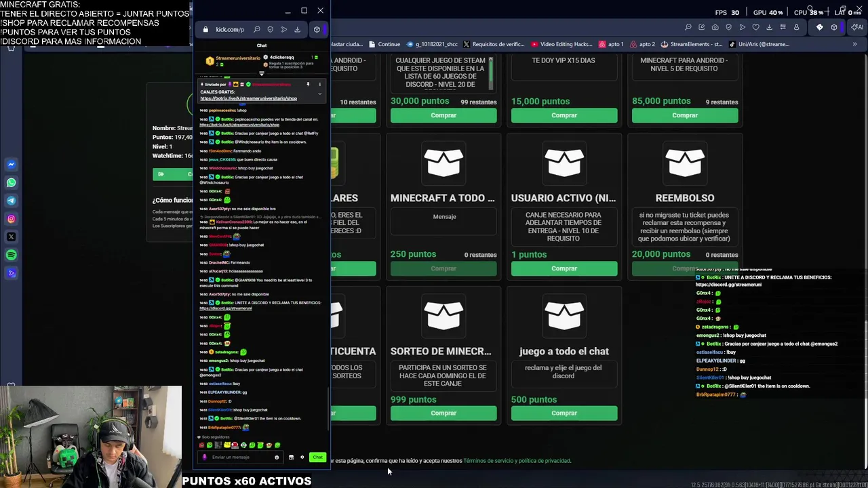The width and height of the screenshot is (868, 488).
Task: Expand the chat leaderboard handle
Action: [262, 73]
